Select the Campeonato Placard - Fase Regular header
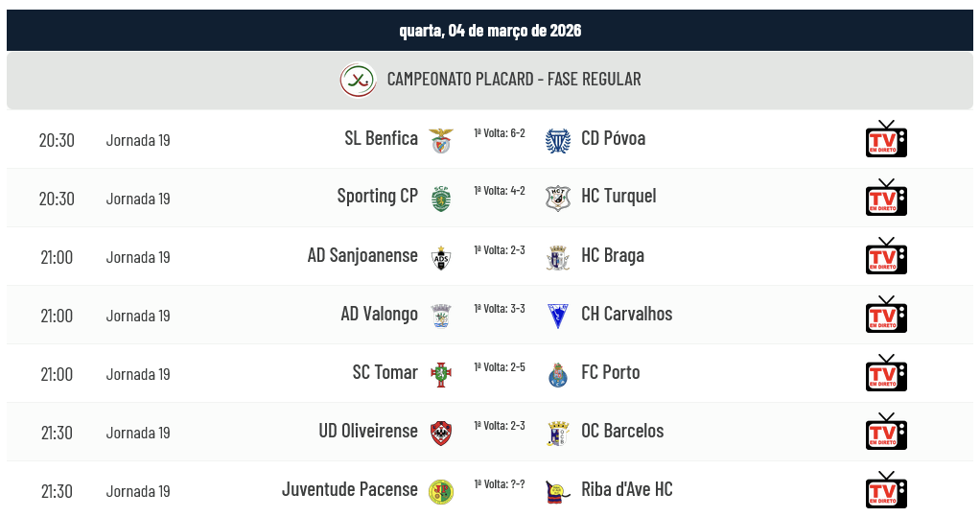The image size is (980, 517). click(x=514, y=80)
